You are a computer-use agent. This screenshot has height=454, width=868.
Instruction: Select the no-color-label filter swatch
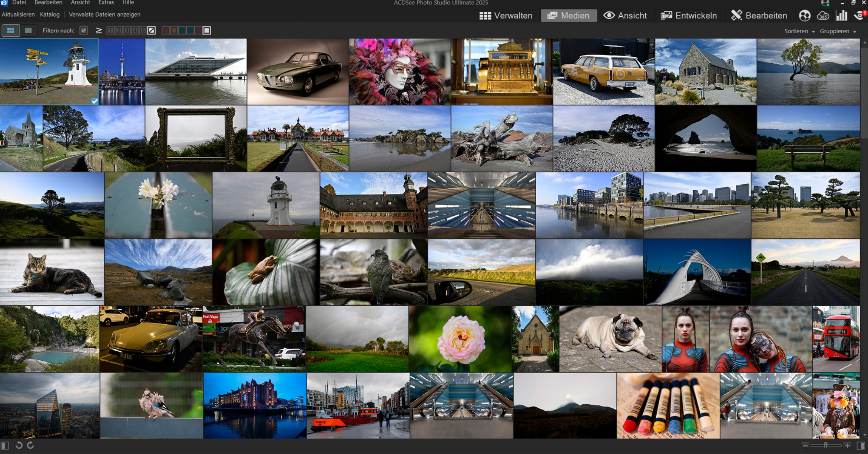(x=207, y=30)
